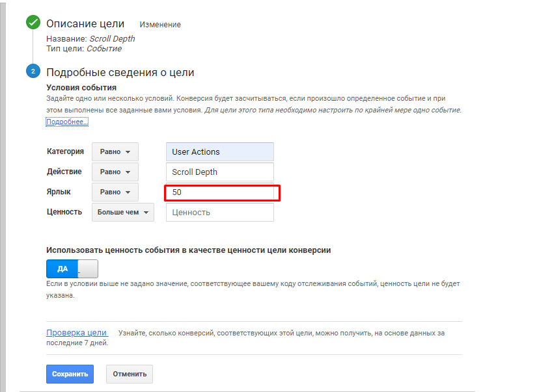
Task: Click the green checkmark step icon
Action: click(33, 23)
